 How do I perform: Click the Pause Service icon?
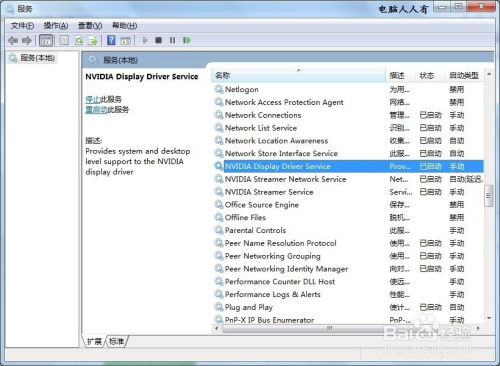172,40
